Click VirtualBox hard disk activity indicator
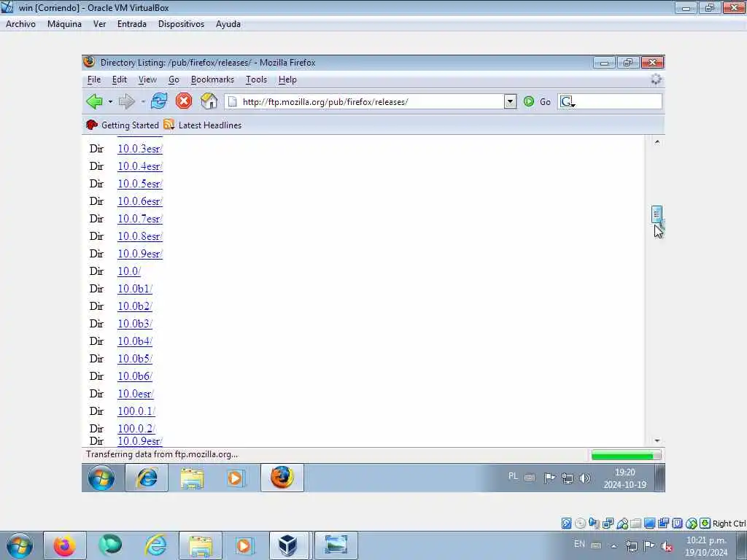747x560 pixels. 566,524
